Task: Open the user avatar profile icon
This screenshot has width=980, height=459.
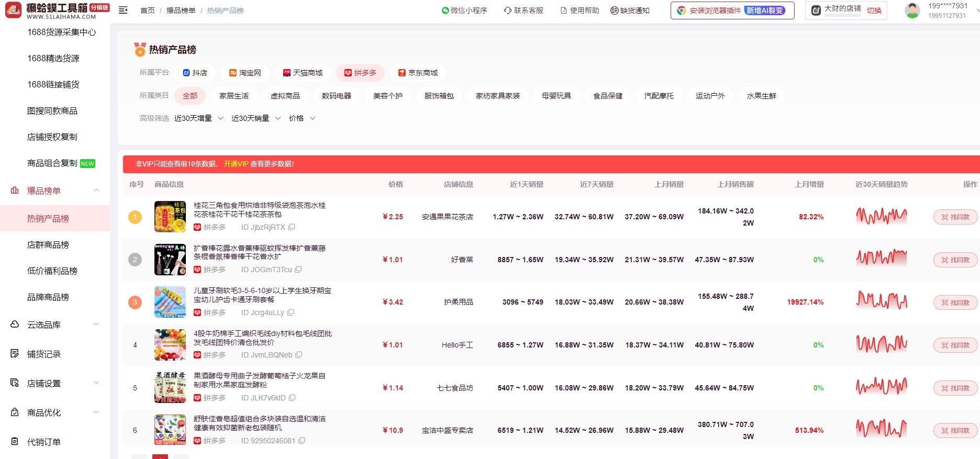Action: pyautogui.click(x=912, y=10)
